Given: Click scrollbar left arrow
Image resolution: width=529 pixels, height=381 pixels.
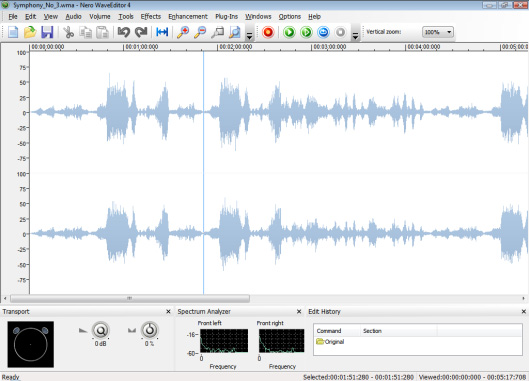Looking at the screenshot, I should [5, 299].
